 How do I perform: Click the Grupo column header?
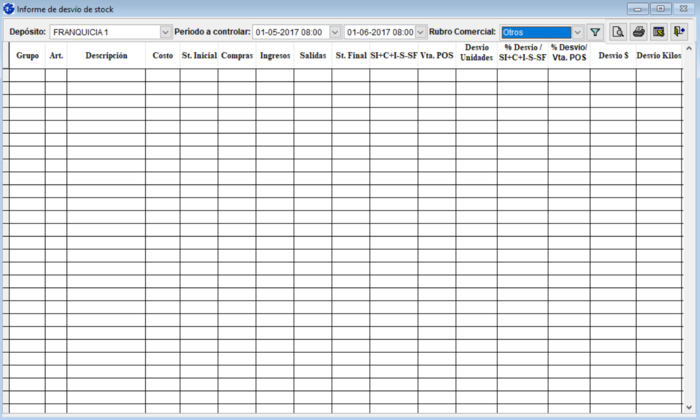pyautogui.click(x=27, y=56)
